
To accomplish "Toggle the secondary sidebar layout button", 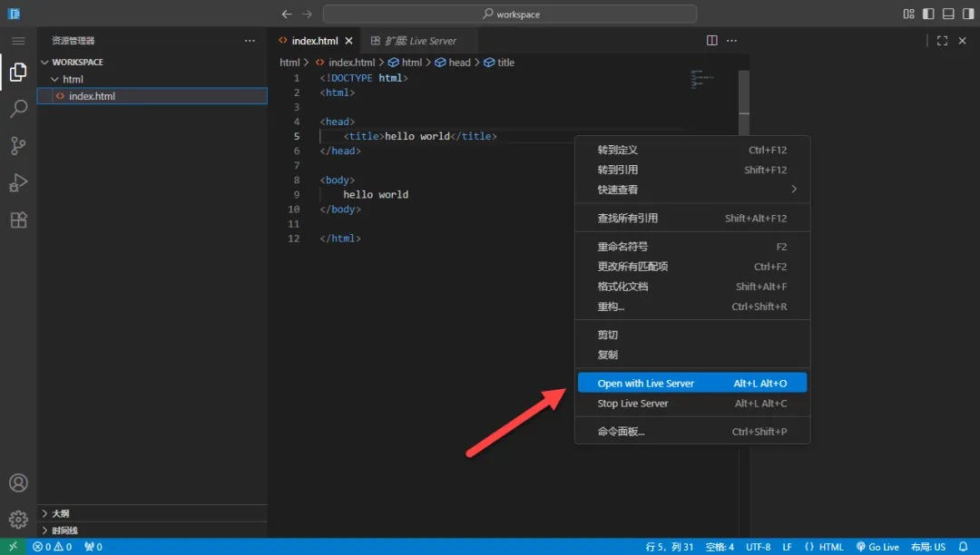I will click(966, 14).
